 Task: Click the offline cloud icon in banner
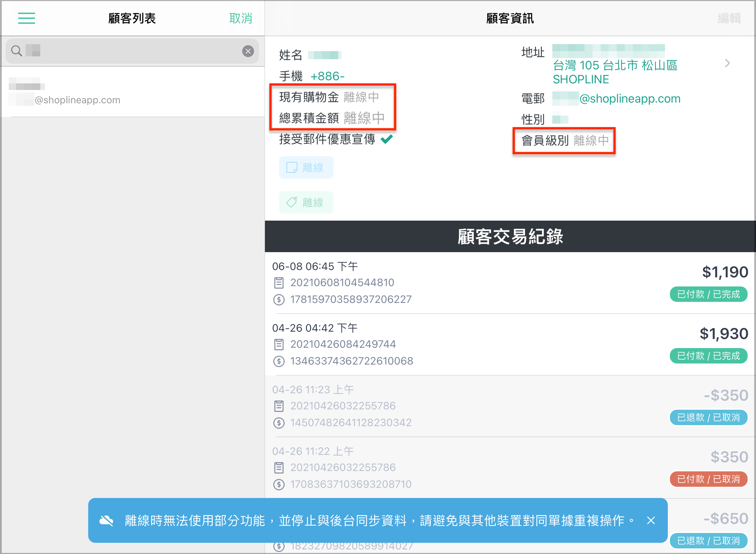tap(106, 521)
